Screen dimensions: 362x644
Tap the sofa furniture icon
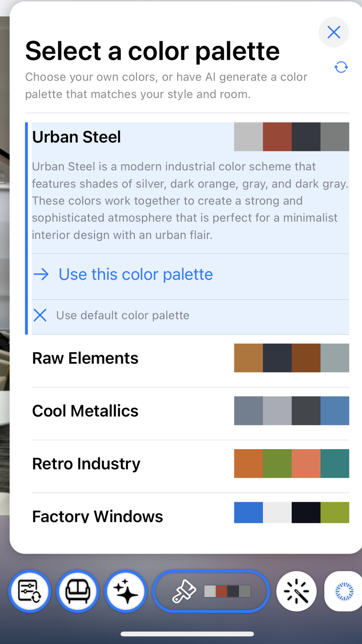pyautogui.click(x=77, y=591)
